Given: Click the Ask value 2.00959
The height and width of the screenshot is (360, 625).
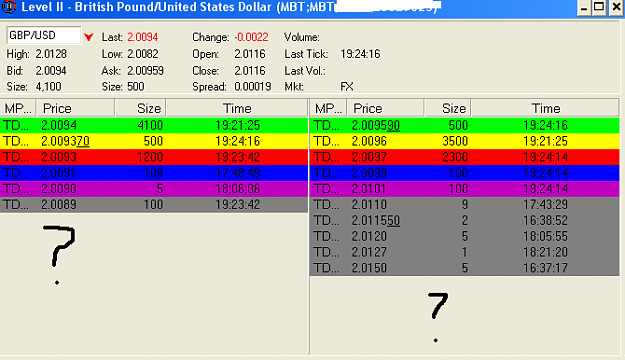Looking at the screenshot, I should pyautogui.click(x=145, y=71).
